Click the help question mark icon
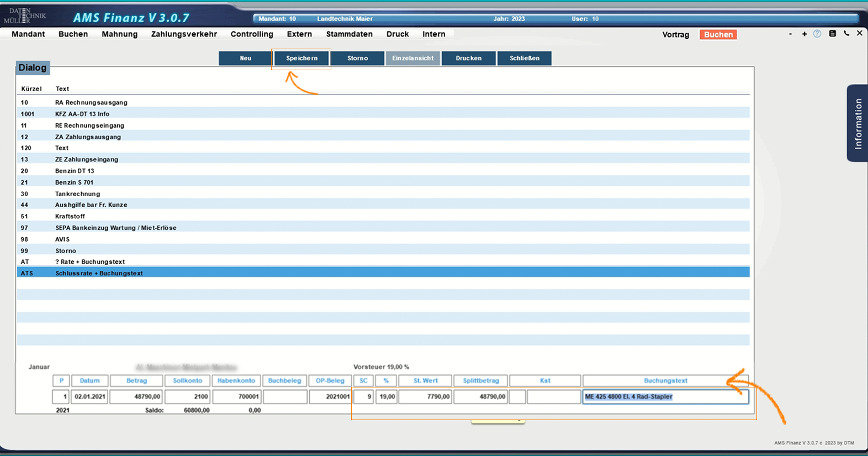This screenshot has width=868, height=456. [x=817, y=34]
